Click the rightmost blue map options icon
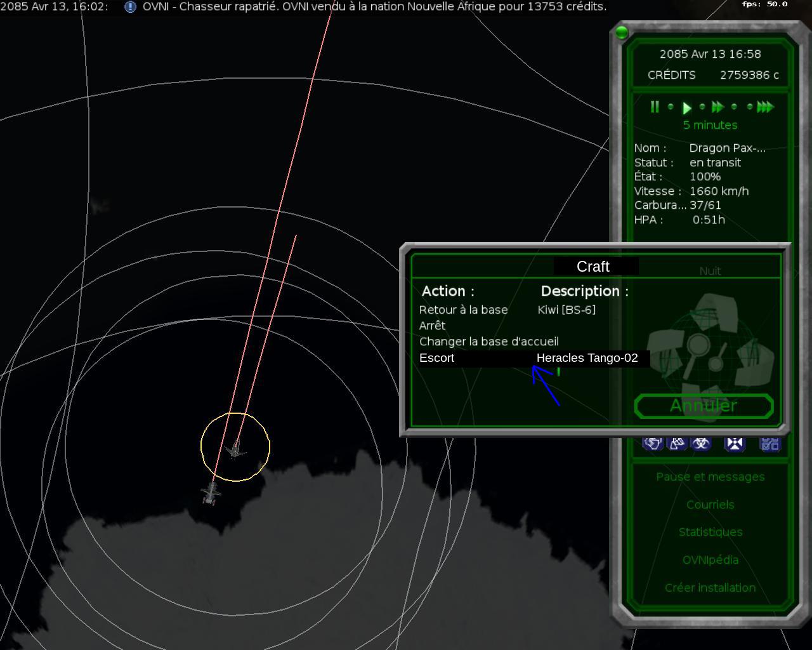This screenshot has width=812, height=650. [769, 443]
